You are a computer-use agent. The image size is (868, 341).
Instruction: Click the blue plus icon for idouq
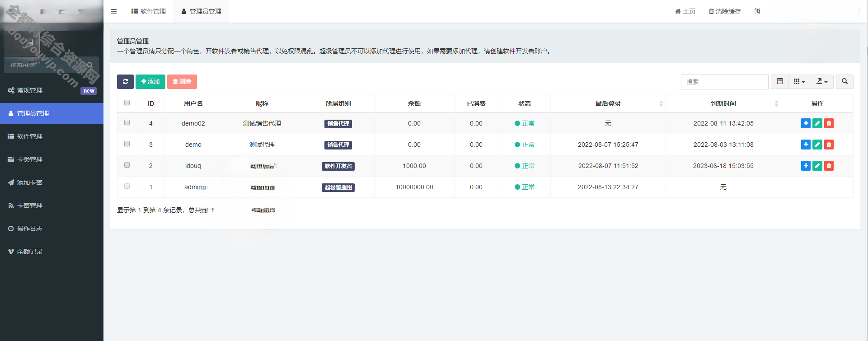pos(806,166)
